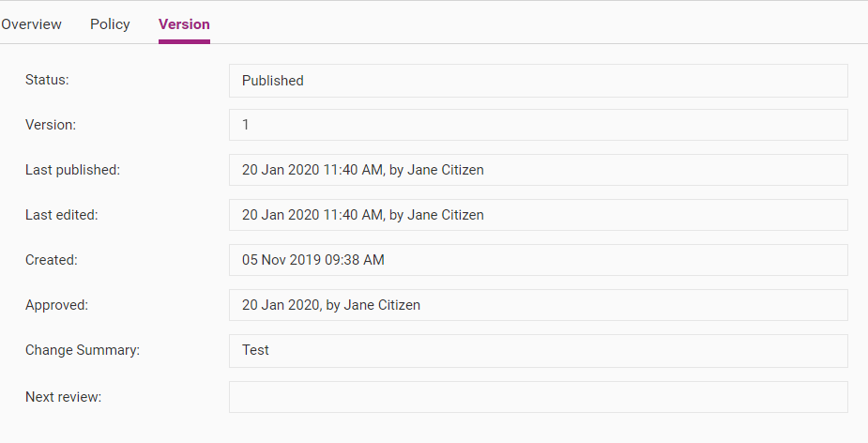Click the Version number field
Screen dimensions: 868x443
pyautogui.click(x=538, y=125)
